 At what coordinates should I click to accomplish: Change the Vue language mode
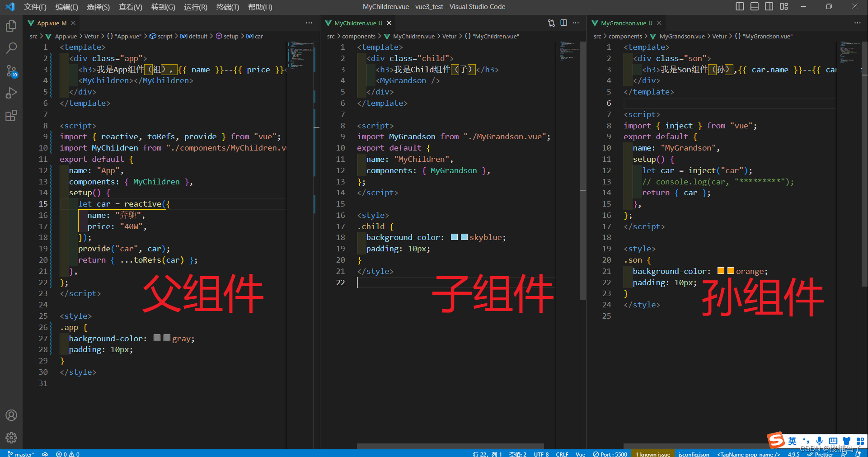(581, 454)
